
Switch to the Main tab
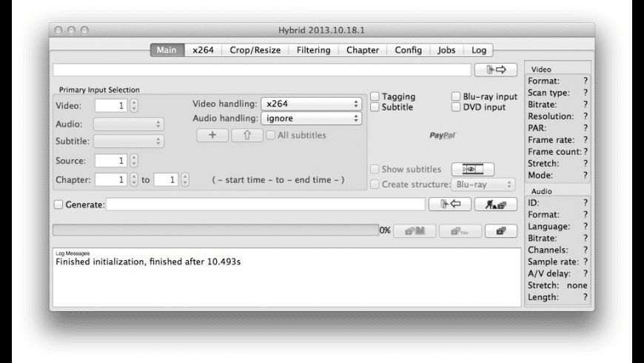(x=167, y=50)
